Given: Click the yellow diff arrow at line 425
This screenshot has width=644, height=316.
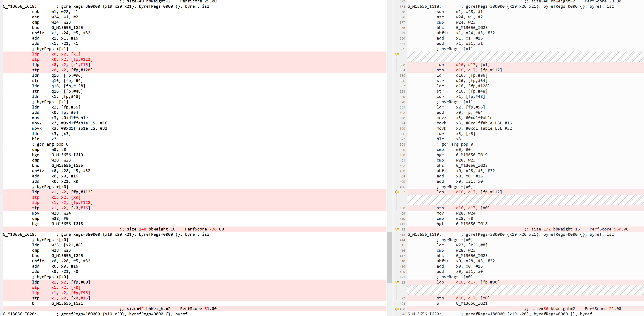Looking at the screenshot, I should (397, 309).
